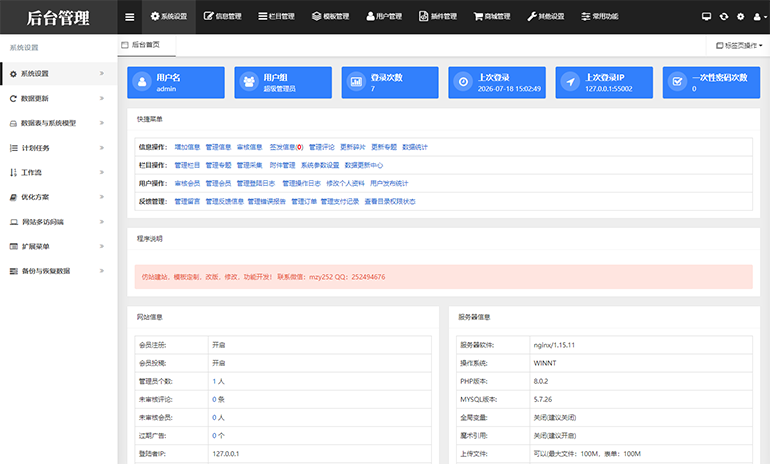Click the group icon in 用户组 card
The height and width of the screenshot is (464, 770).
(249, 82)
